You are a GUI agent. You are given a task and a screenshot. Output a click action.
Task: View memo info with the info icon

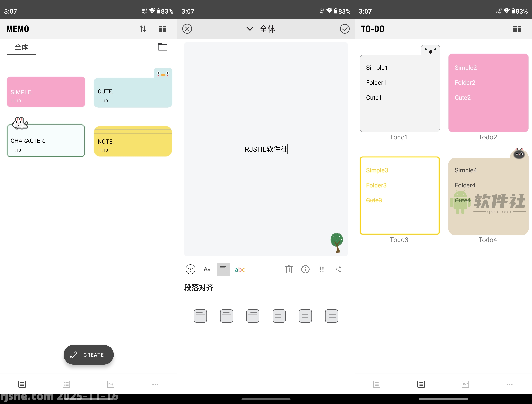coord(305,269)
